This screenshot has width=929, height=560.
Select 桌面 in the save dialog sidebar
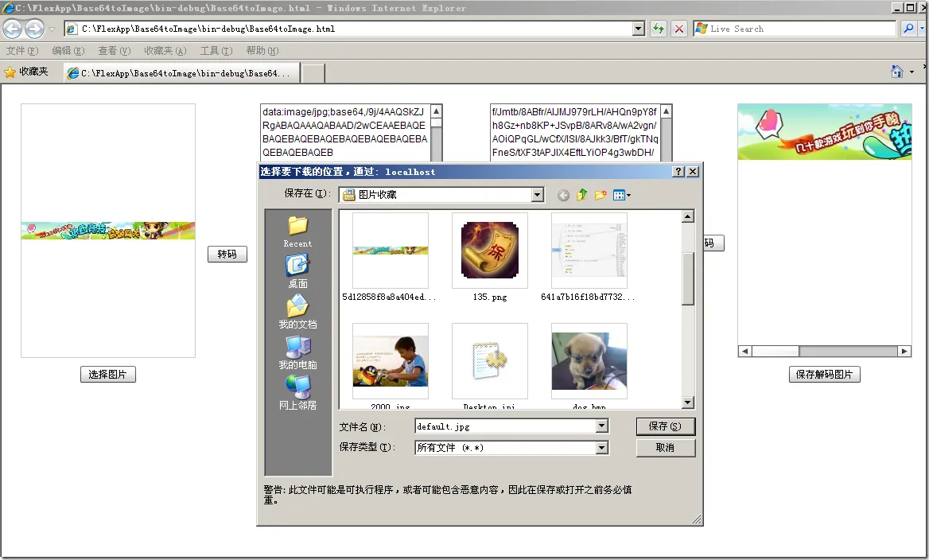click(x=297, y=270)
